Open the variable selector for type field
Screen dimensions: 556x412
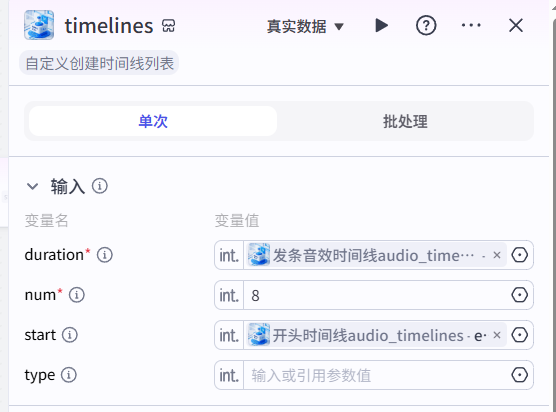(519, 375)
